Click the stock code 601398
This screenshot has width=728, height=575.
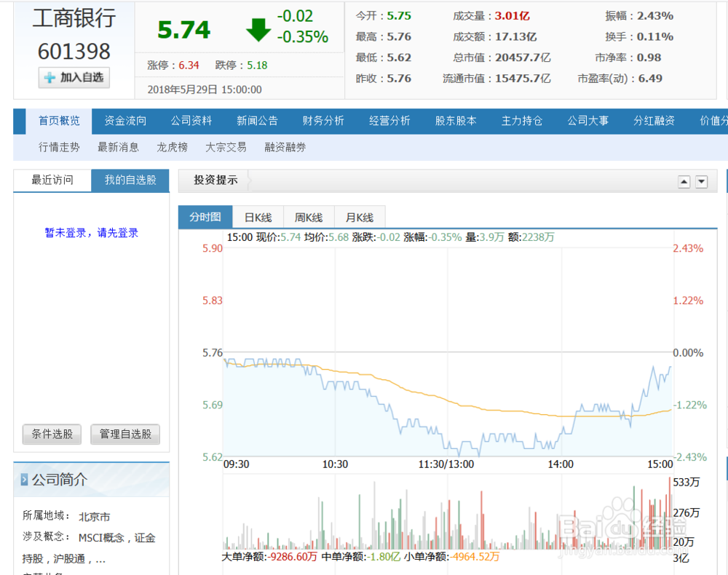pyautogui.click(x=74, y=51)
